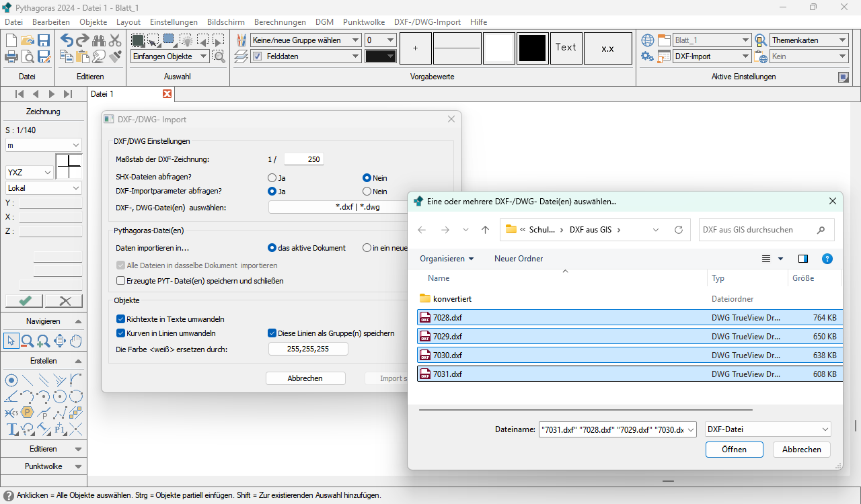Image resolution: width=861 pixels, height=504 pixels.
Task: Uncheck 'Diese Linien als Gruppe(n) speichern'
Action: point(272,333)
